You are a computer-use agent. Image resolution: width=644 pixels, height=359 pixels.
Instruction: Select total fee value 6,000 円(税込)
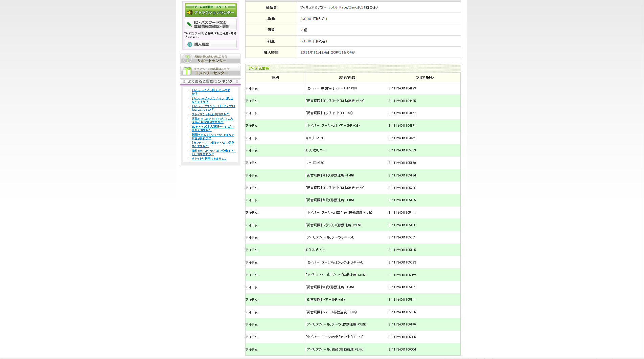(314, 41)
